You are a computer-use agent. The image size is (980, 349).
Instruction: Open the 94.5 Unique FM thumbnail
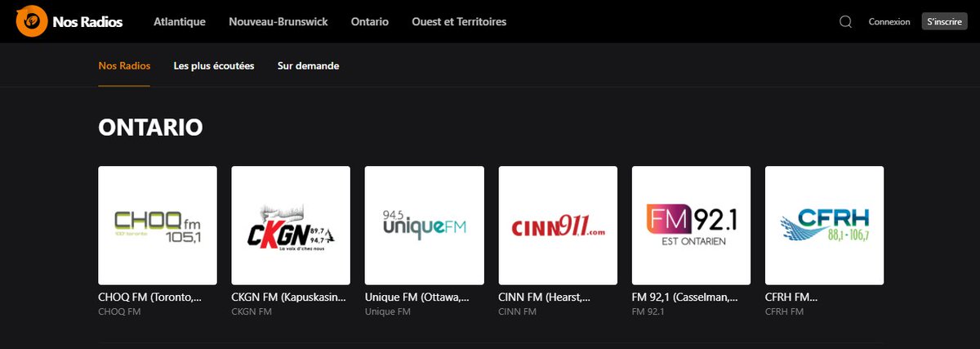[425, 226]
